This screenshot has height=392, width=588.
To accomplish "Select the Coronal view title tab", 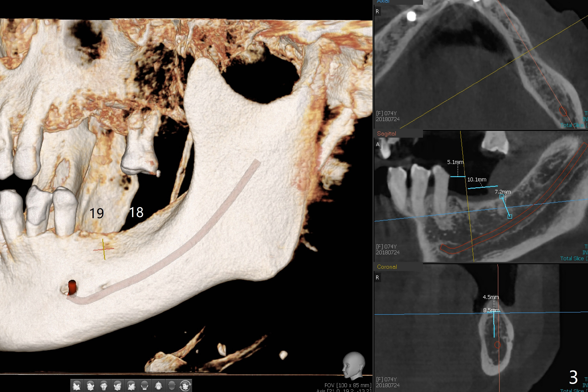I will (x=387, y=267).
